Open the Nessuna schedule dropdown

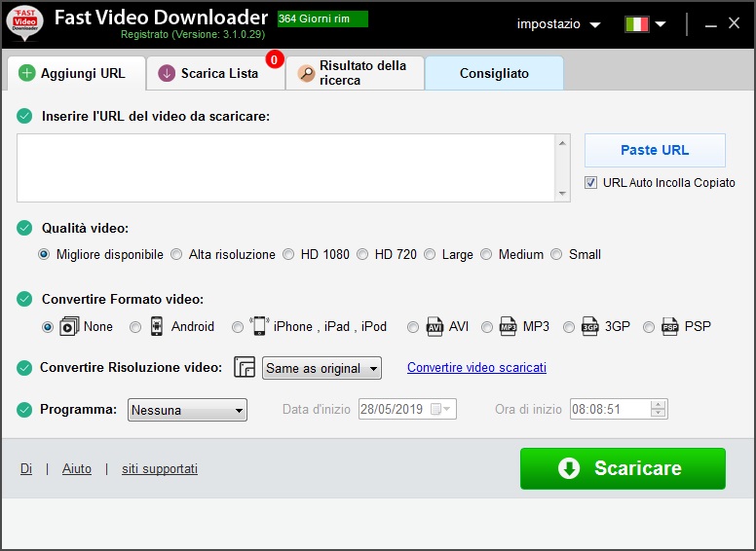[187, 410]
